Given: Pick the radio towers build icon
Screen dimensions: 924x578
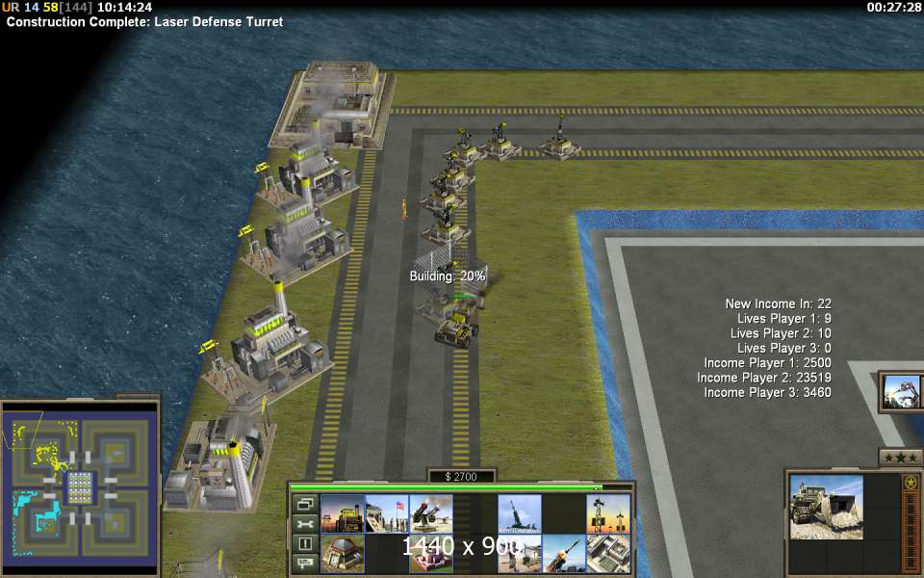Looking at the screenshot, I should tap(608, 513).
